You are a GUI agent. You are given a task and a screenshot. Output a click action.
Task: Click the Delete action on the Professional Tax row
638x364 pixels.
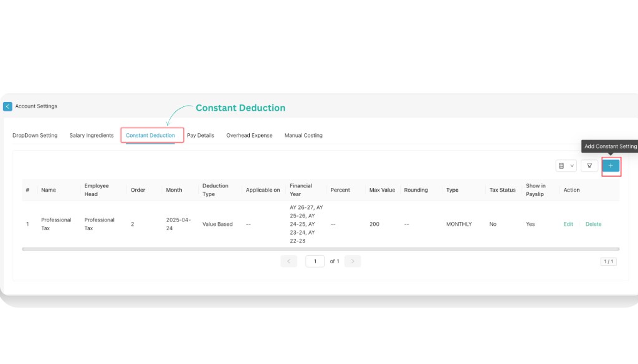coord(593,224)
